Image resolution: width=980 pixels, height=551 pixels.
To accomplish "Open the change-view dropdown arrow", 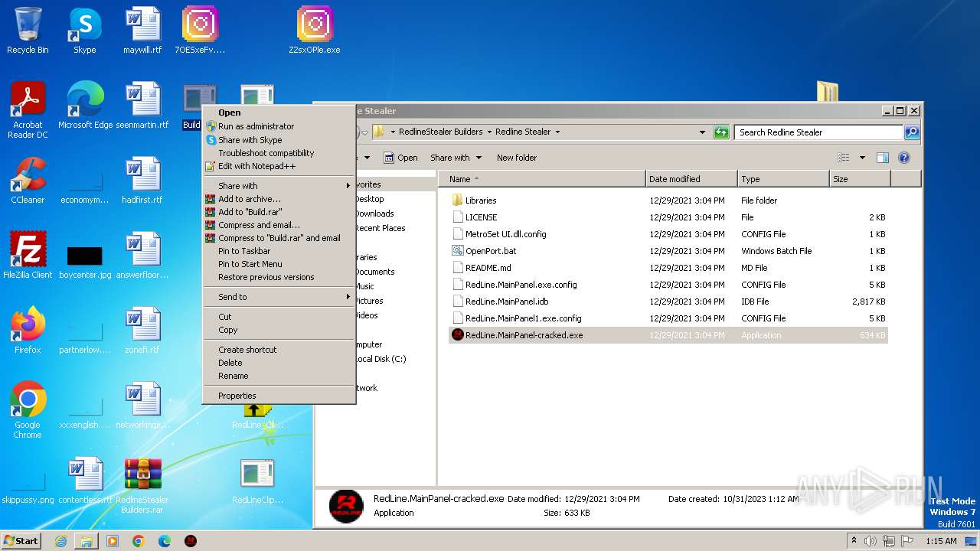I will point(862,158).
